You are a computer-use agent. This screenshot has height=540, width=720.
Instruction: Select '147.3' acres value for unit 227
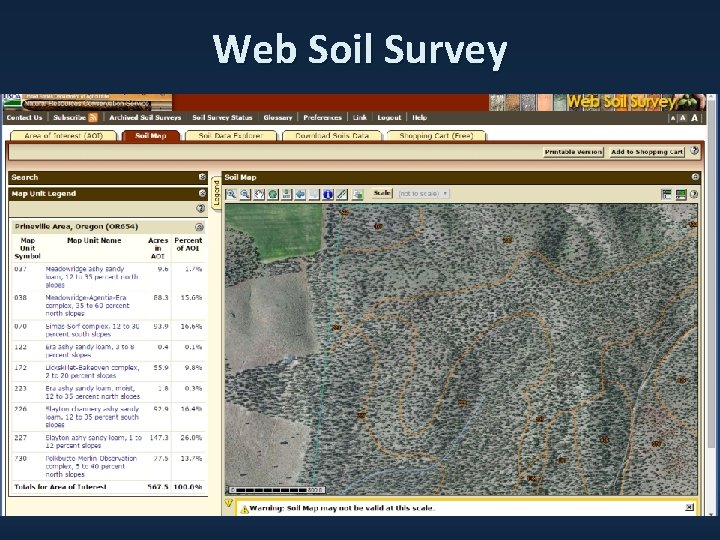159,438
